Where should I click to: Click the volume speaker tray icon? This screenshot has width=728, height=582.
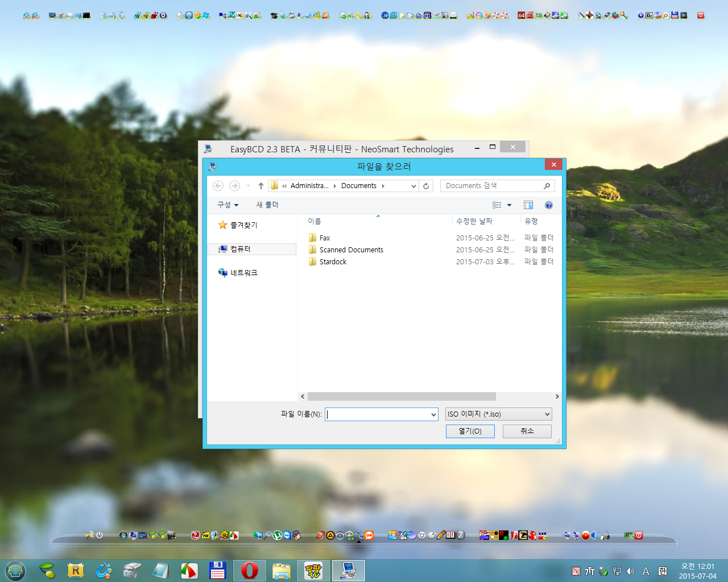pyautogui.click(x=630, y=571)
